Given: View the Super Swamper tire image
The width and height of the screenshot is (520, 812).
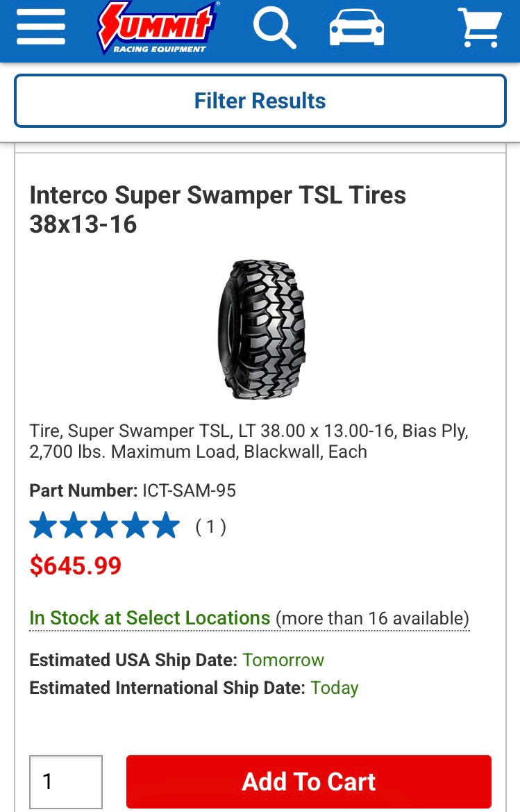Looking at the screenshot, I should coord(262,329).
